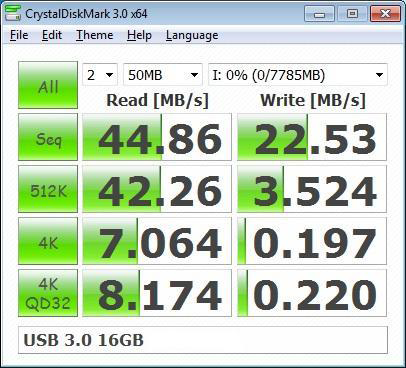Close the CrystalDiskMark window
The image size is (406, 368).
(385, 14)
